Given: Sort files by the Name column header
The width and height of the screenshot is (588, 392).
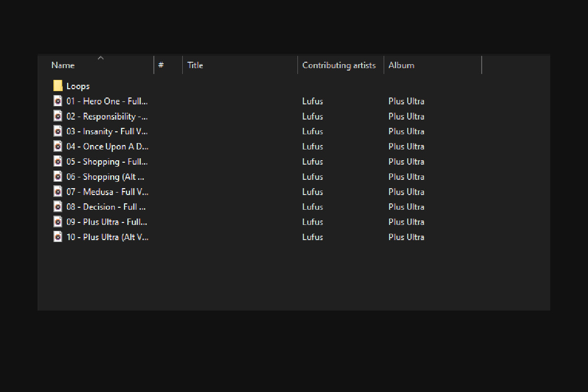Looking at the screenshot, I should (x=63, y=65).
